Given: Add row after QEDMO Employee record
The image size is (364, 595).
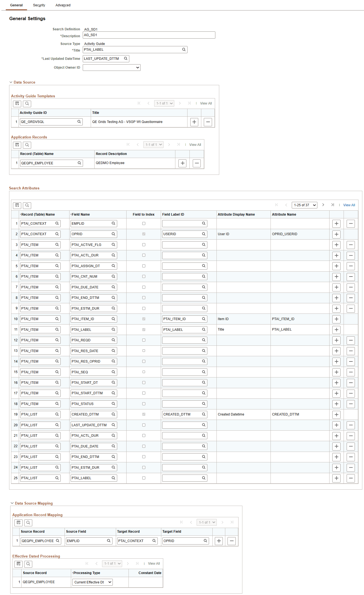Looking at the screenshot, I should pyautogui.click(x=183, y=163).
